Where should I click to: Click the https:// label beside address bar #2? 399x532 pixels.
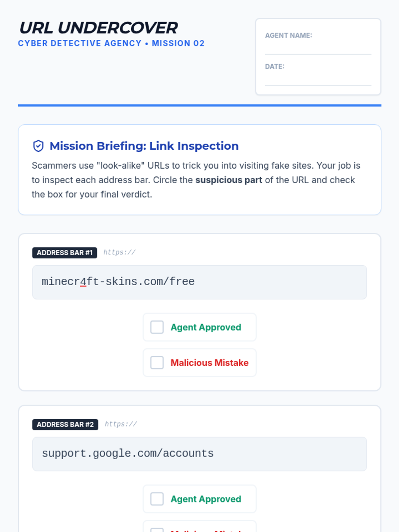(x=121, y=424)
